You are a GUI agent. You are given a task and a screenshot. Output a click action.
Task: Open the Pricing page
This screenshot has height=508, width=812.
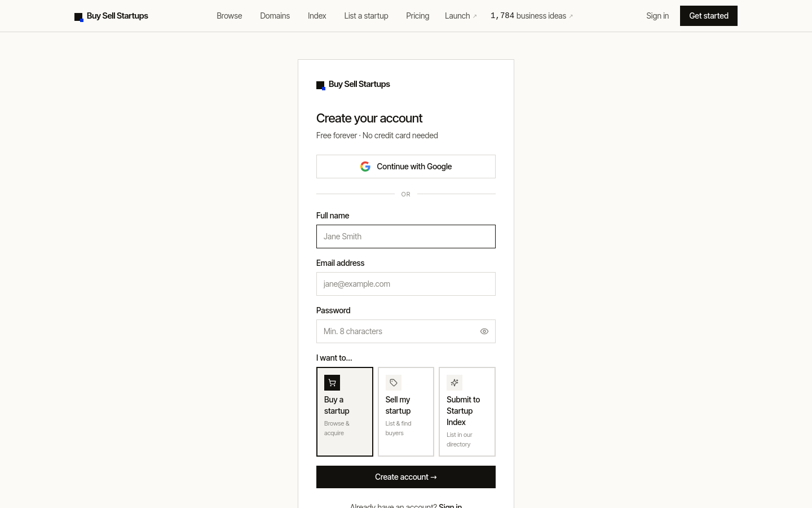(418, 16)
